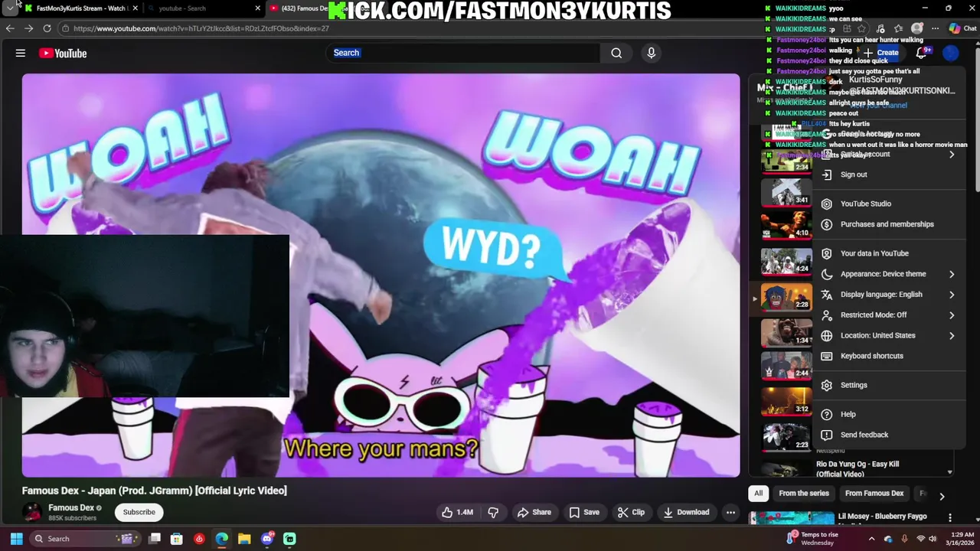Open Microsoft Store from the taskbar
Image resolution: width=980 pixels, height=551 pixels.
(x=177, y=539)
